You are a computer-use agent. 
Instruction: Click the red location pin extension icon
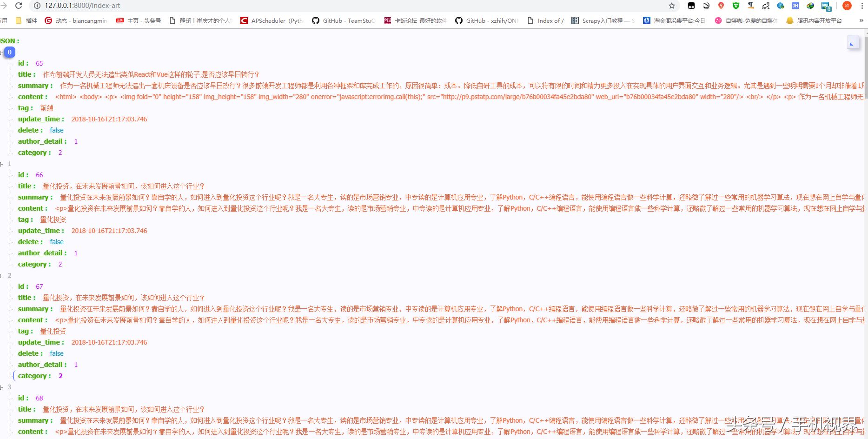(x=721, y=6)
